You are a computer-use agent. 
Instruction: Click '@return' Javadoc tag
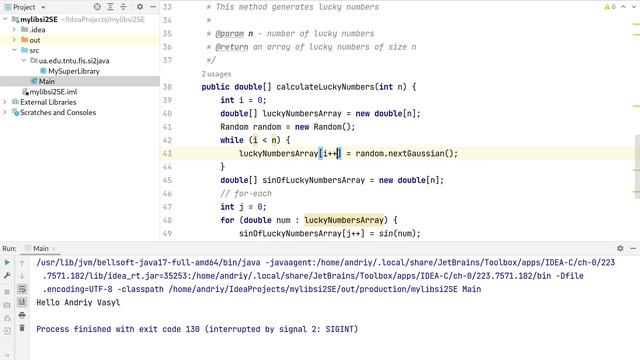pyautogui.click(x=231, y=47)
